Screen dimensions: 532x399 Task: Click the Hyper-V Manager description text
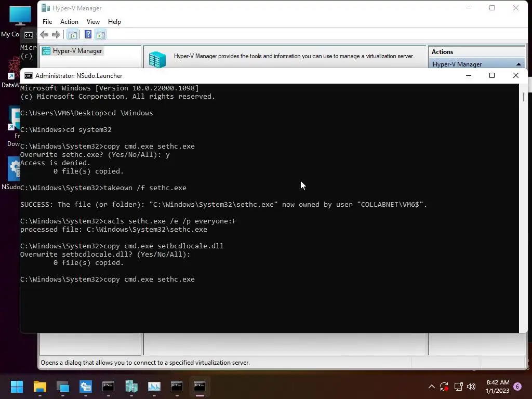(294, 56)
